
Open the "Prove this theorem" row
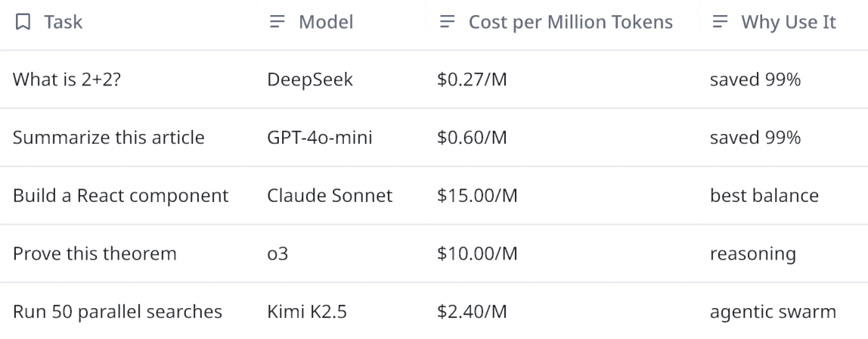[x=95, y=253]
